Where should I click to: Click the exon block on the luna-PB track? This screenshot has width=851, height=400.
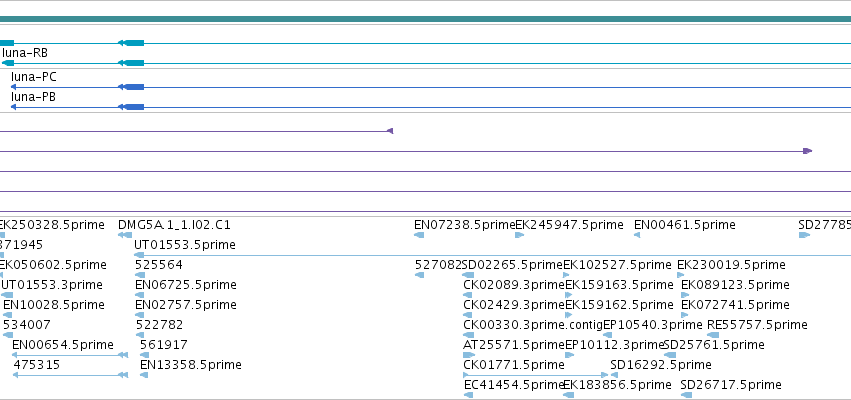134,107
